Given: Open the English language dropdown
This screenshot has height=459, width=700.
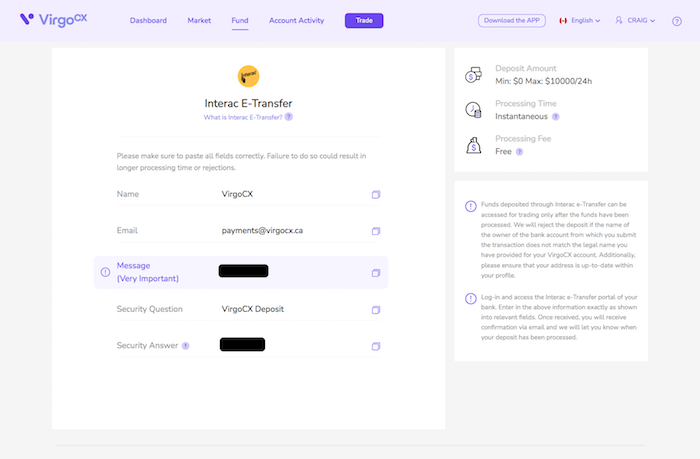Looking at the screenshot, I should pos(585,21).
